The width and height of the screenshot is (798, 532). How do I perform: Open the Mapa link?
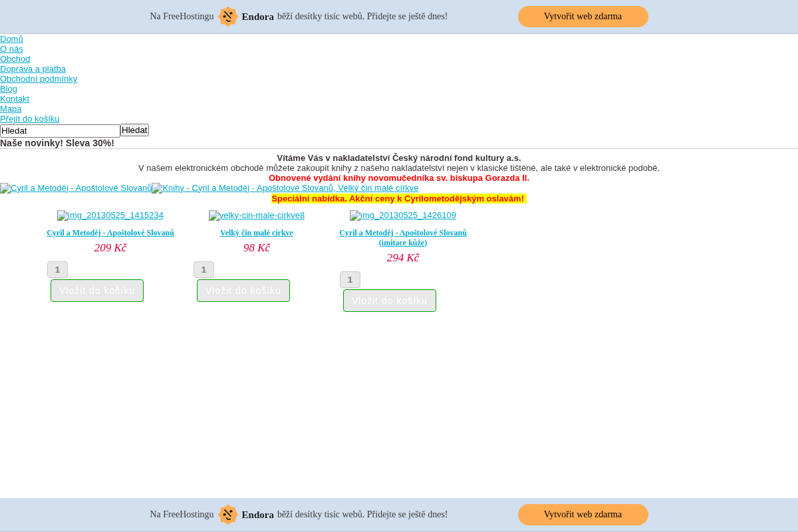point(11,109)
